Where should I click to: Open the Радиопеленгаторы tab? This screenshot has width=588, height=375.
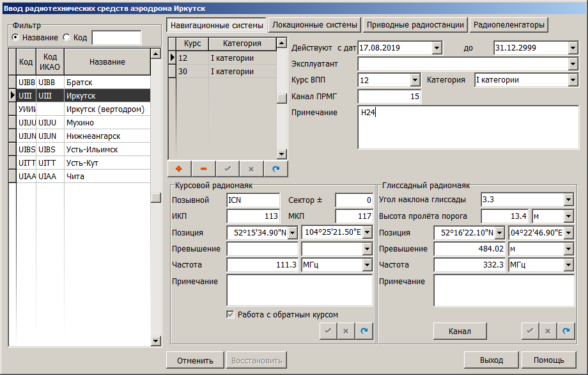(x=509, y=25)
